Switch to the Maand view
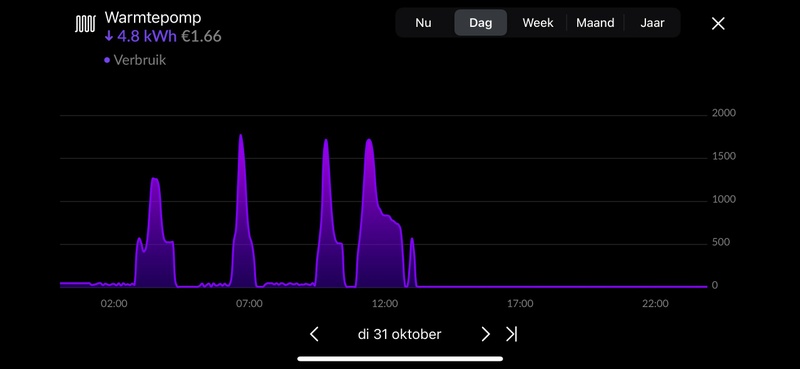This screenshot has width=800, height=369. pos(595,23)
